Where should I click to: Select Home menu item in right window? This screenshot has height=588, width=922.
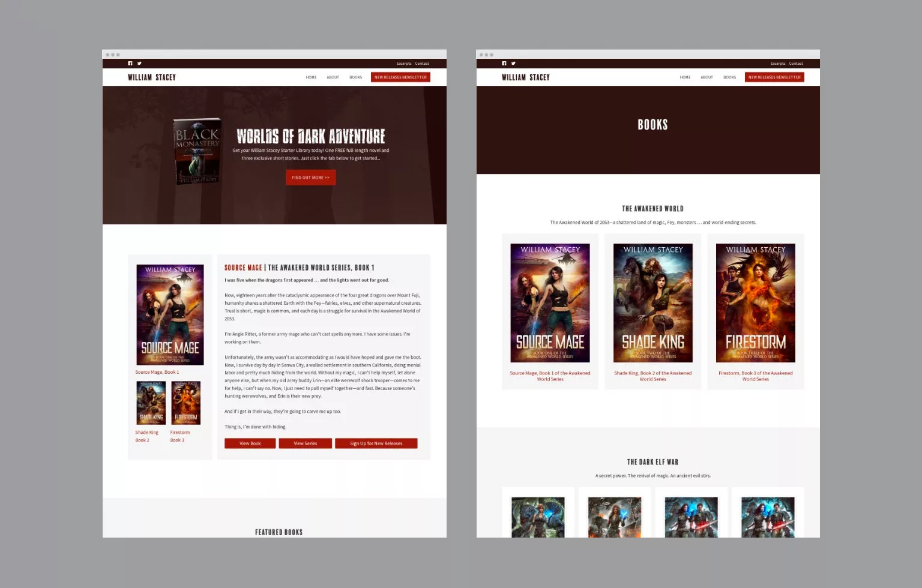coord(685,77)
